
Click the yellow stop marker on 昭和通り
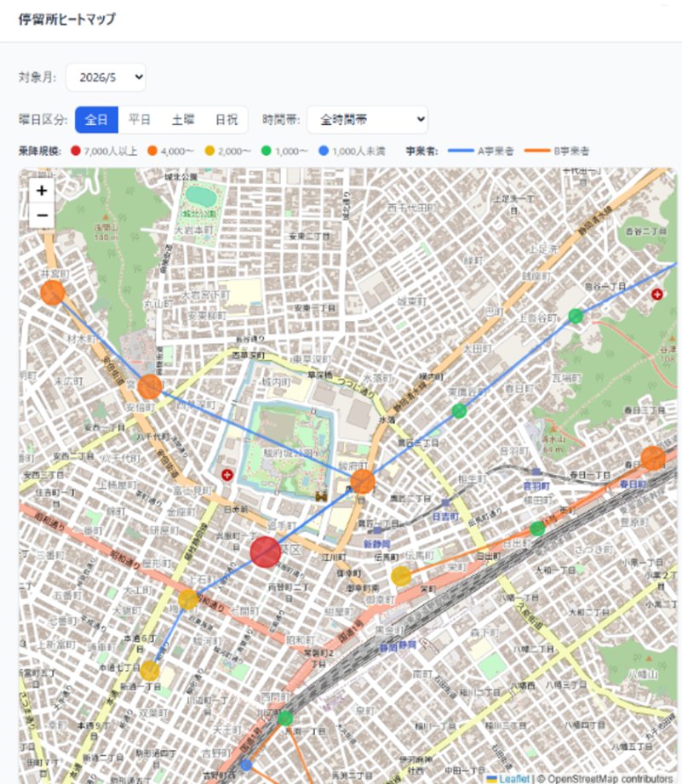tap(188, 599)
